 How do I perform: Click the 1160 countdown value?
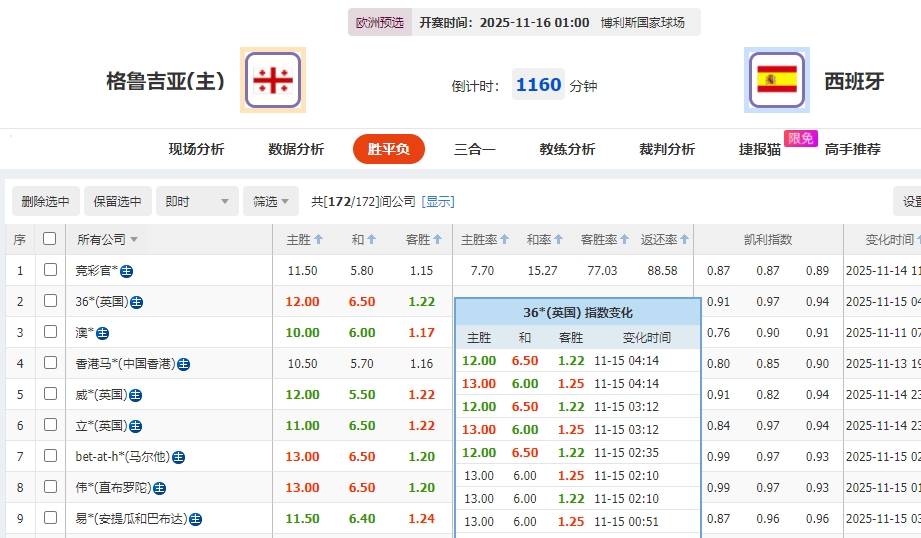coord(539,85)
